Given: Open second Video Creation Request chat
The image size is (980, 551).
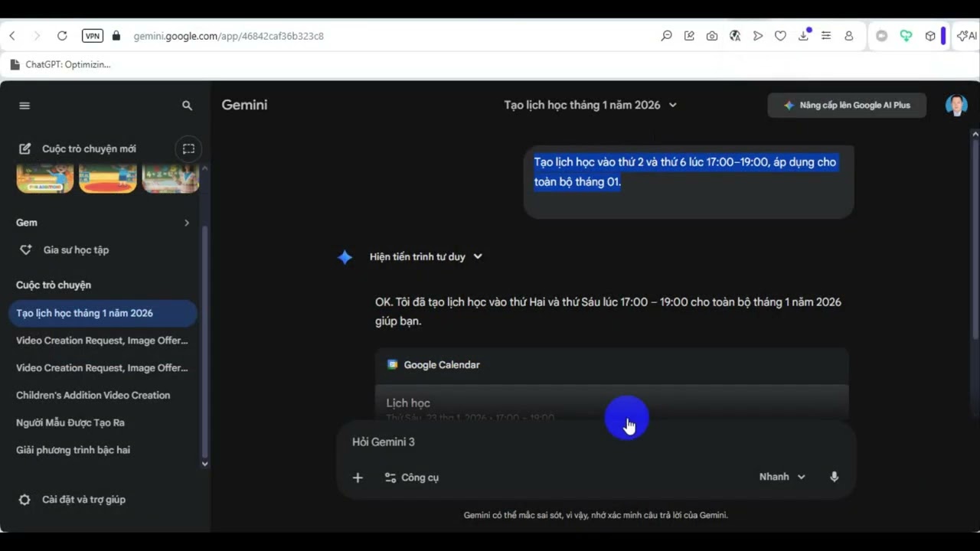Looking at the screenshot, I should [103, 368].
